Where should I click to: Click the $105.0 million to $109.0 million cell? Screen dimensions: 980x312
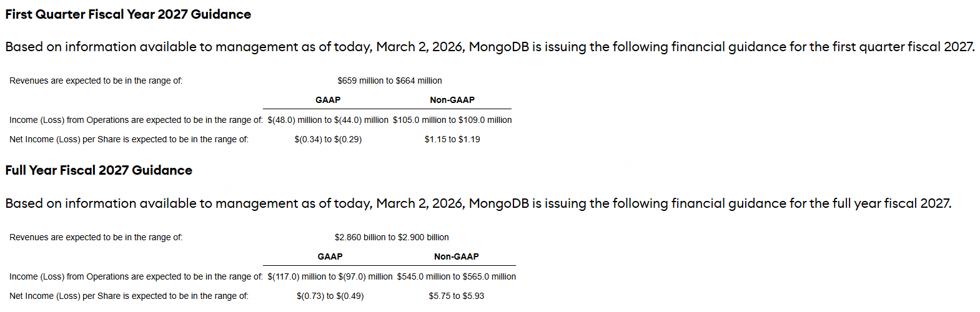click(x=452, y=120)
